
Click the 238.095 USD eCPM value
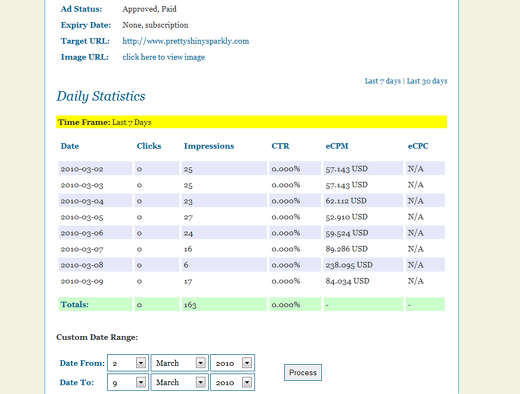pos(349,265)
